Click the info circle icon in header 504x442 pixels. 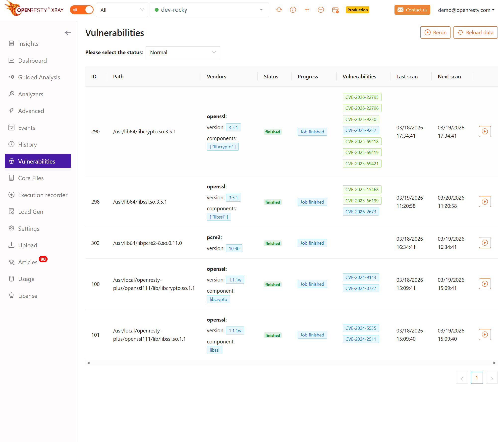(293, 10)
